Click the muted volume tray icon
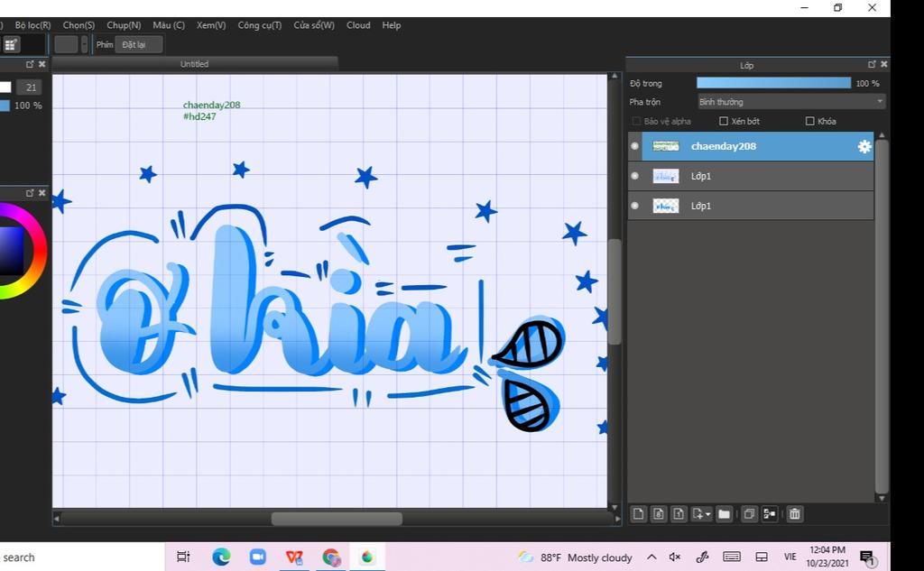Viewport: 924px width, 571px height. click(x=675, y=557)
